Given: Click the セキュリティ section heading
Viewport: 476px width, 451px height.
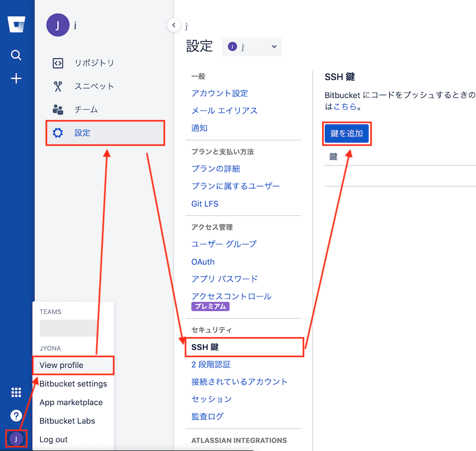Looking at the screenshot, I should pos(211,330).
